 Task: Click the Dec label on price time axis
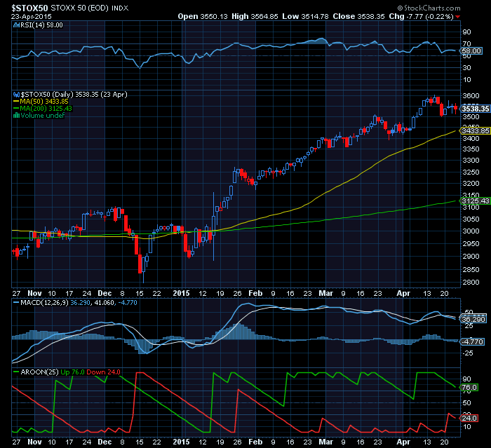(105, 293)
